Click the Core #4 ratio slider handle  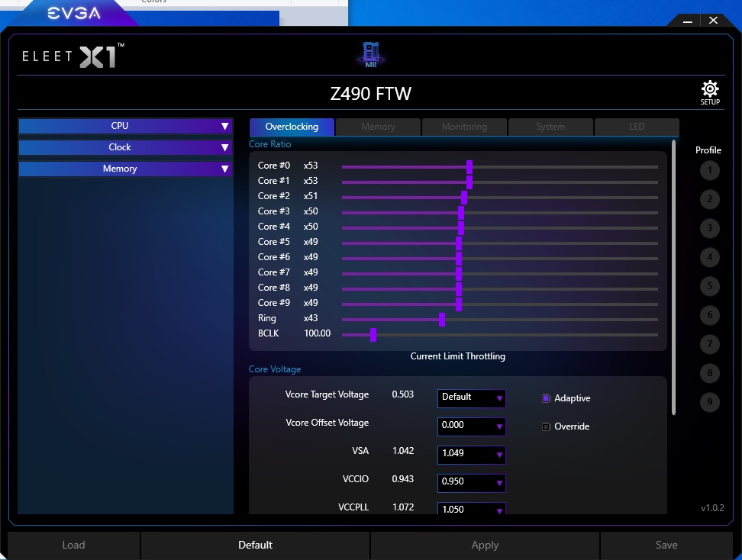(x=461, y=228)
